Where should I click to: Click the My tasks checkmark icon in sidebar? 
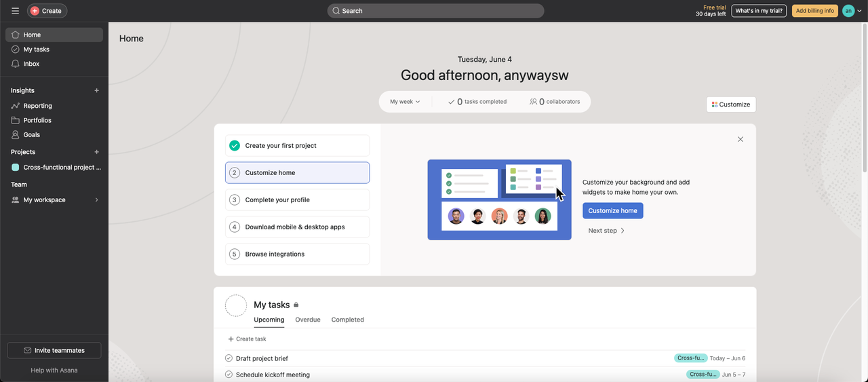[16, 50]
